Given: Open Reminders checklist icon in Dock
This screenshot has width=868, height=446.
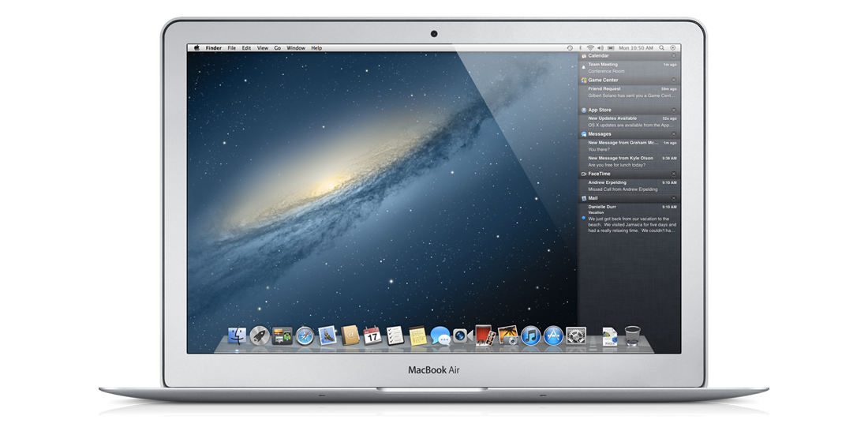Looking at the screenshot, I should pyautogui.click(x=395, y=335).
